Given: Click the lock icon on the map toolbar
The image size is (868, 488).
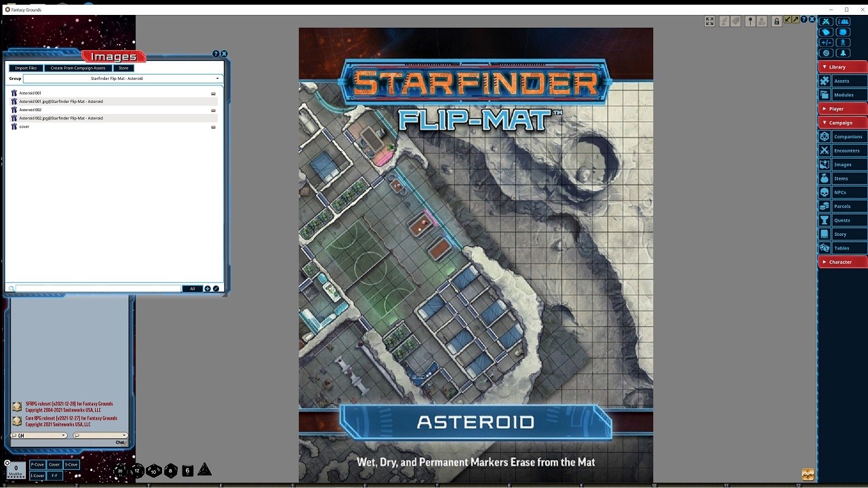Looking at the screenshot, I should click(x=777, y=21).
